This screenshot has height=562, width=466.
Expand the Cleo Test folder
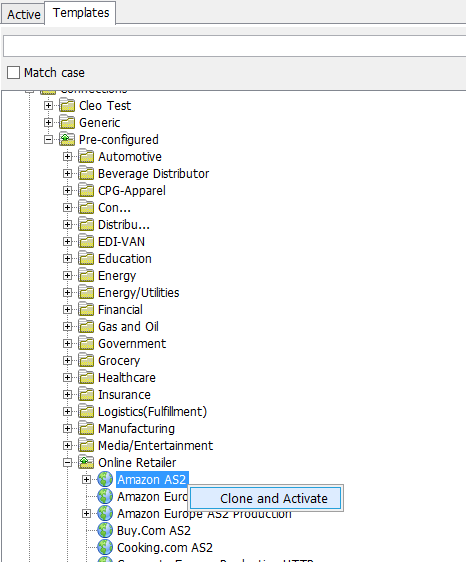tap(48, 106)
